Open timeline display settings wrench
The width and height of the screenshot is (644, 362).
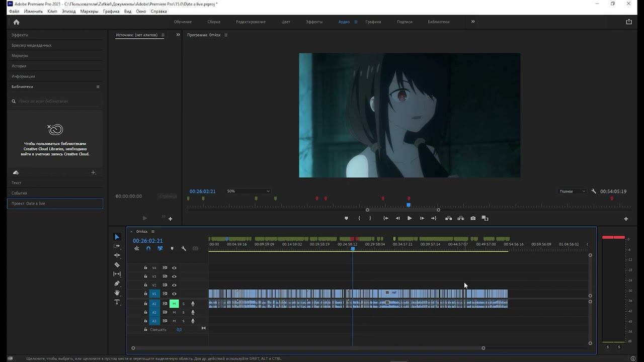click(x=184, y=248)
